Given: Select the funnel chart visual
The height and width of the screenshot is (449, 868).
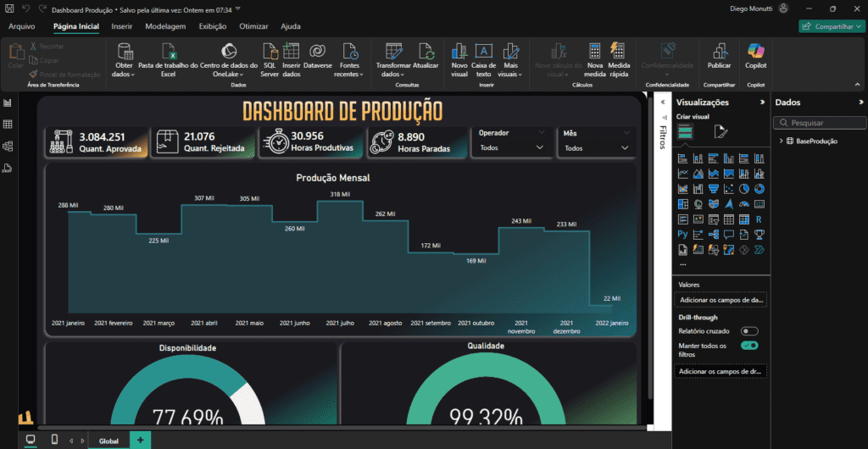Looking at the screenshot, I should pos(714,189).
